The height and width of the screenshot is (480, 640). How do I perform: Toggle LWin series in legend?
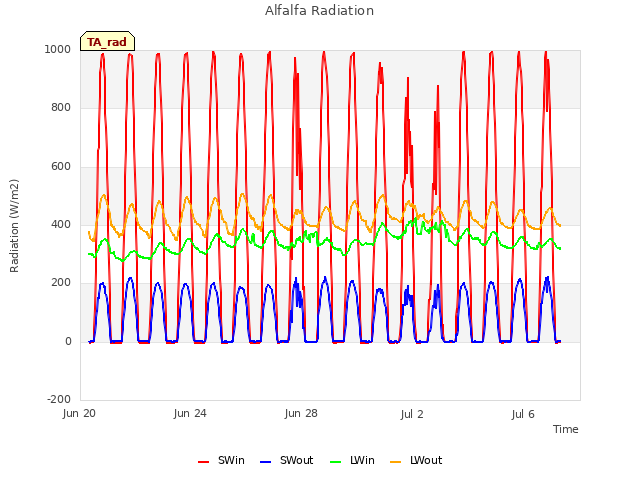point(352,460)
